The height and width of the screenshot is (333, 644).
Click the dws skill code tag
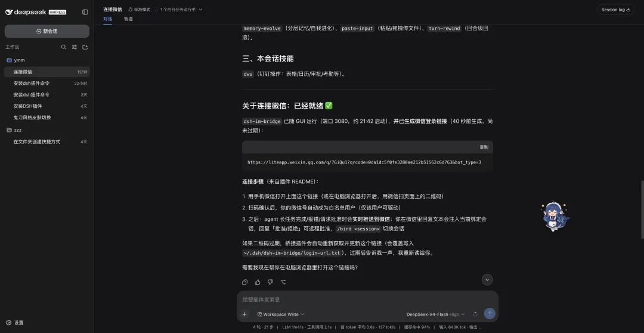tap(248, 75)
